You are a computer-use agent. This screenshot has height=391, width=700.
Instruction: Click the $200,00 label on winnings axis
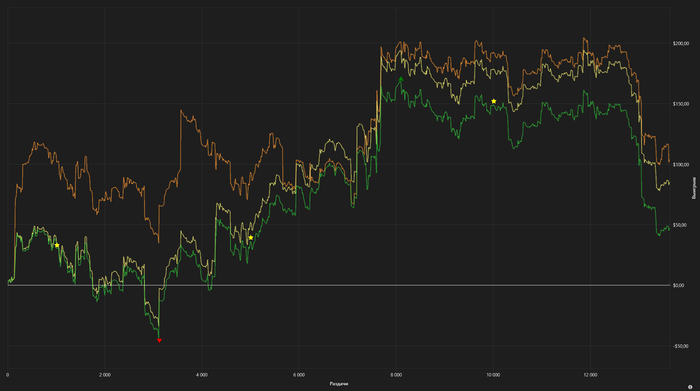tap(681, 43)
